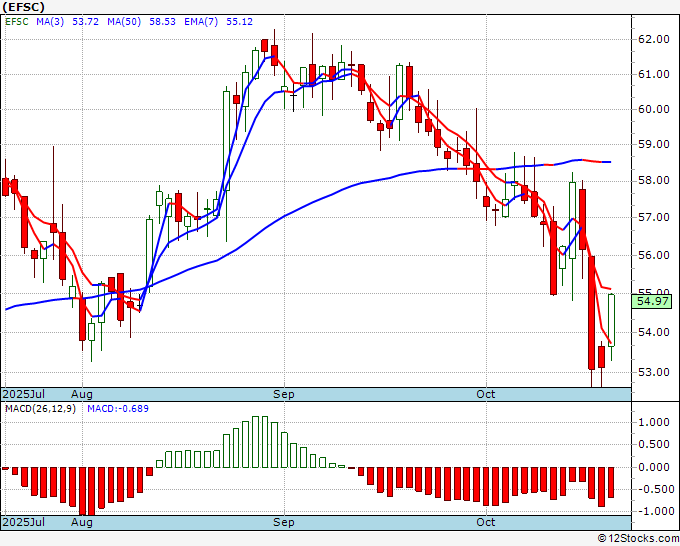Click Aug on the price chart axis
Viewport: 680px width, 546px height.
point(82,394)
